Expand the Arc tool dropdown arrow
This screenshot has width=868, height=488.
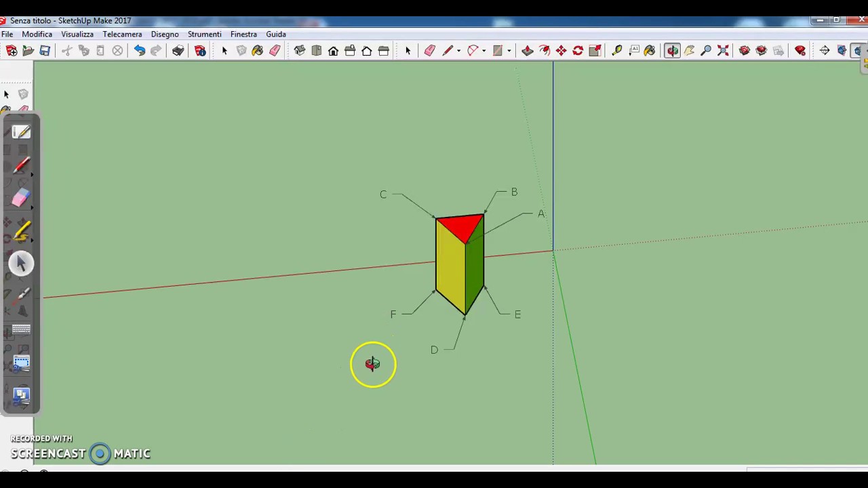tap(484, 51)
